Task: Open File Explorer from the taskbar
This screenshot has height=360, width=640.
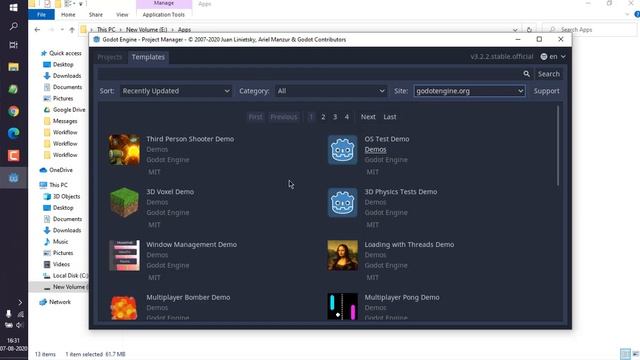Action: coord(13,67)
